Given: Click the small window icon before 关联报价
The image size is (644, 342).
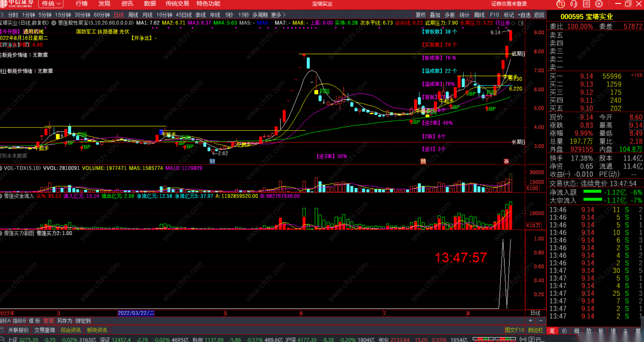Looking at the screenshot, I should point(2,330).
